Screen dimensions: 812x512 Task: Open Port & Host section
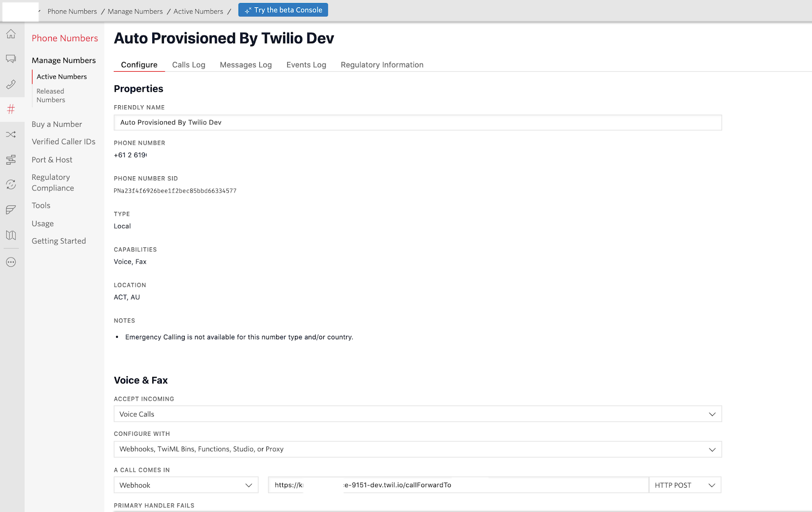[x=52, y=160]
